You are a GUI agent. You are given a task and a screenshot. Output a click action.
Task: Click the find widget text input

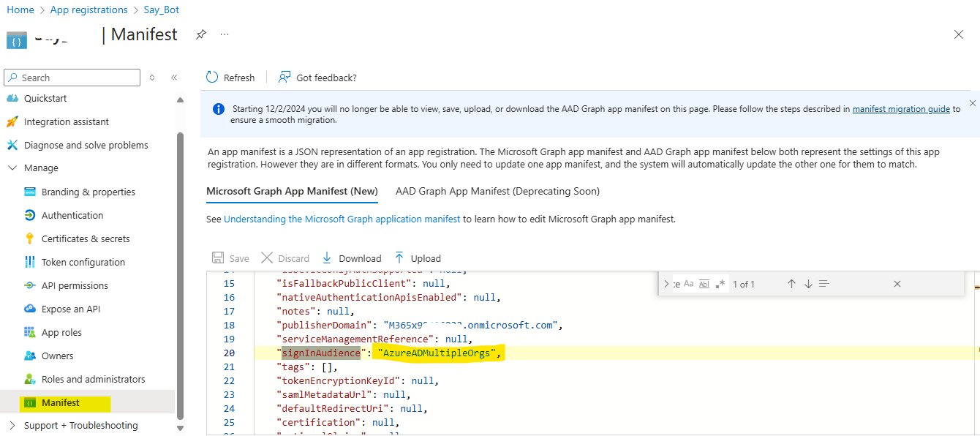(676, 284)
